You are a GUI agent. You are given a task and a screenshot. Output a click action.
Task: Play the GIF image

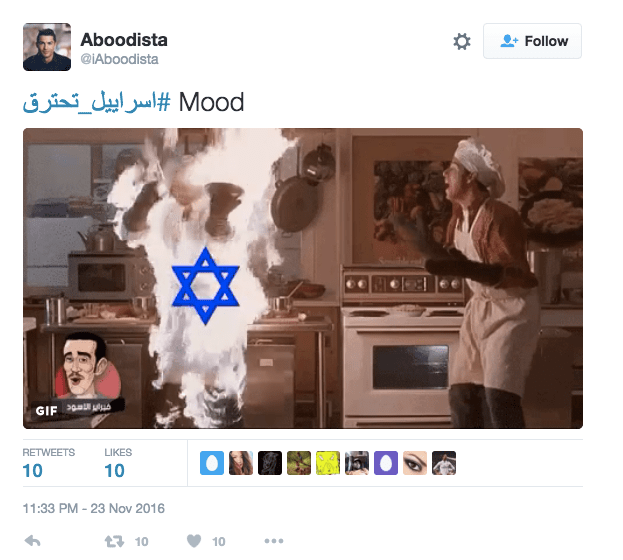(x=303, y=278)
